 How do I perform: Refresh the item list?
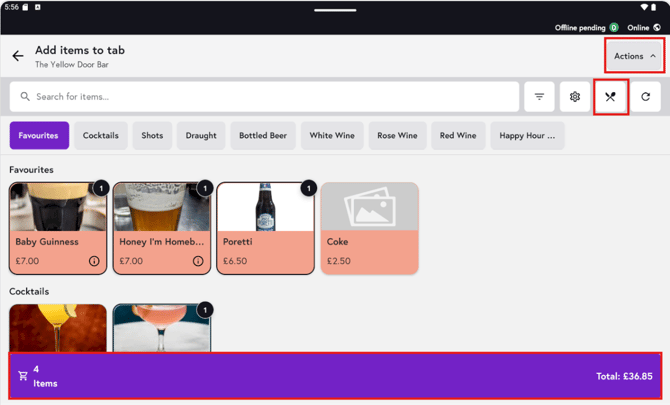[646, 97]
